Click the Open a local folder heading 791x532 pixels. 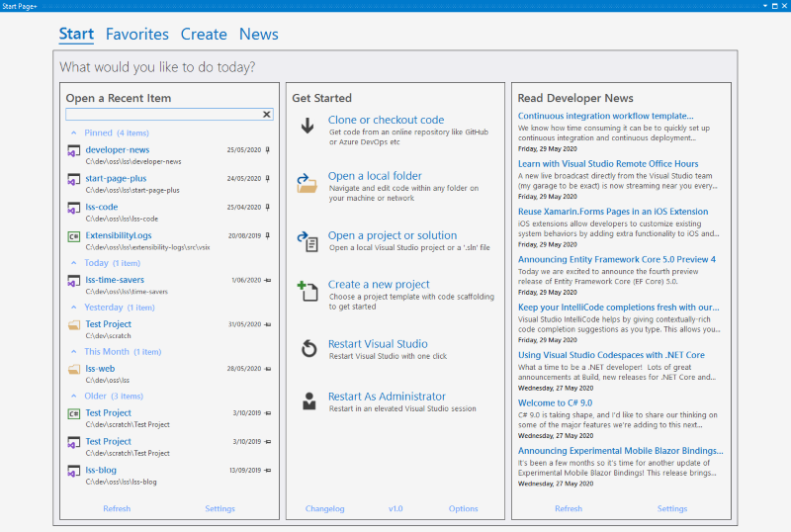pos(375,176)
